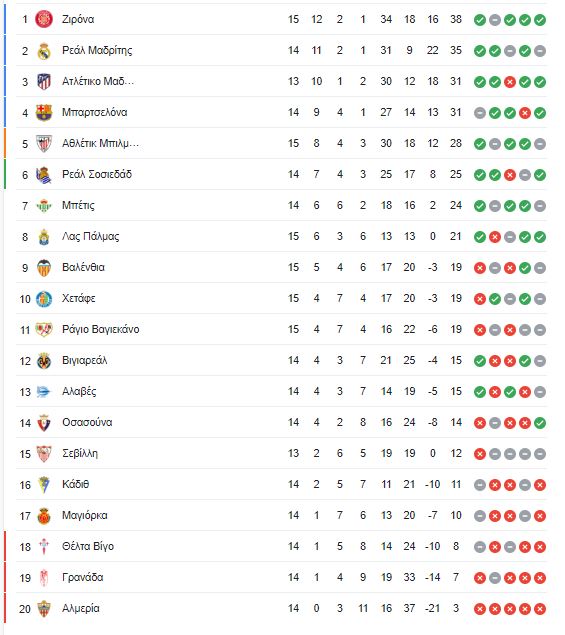The width and height of the screenshot is (565, 635).
Task: Open the Βαλένθια club badge
Action: click(x=44, y=268)
